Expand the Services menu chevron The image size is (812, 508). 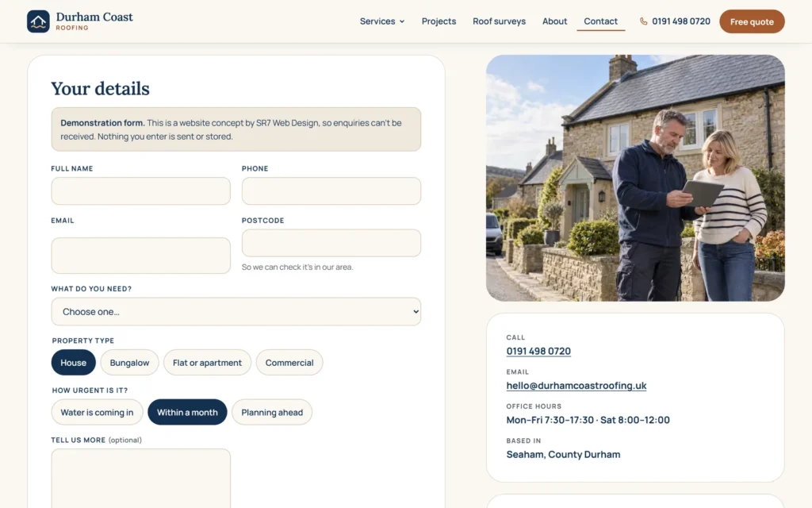coord(402,21)
